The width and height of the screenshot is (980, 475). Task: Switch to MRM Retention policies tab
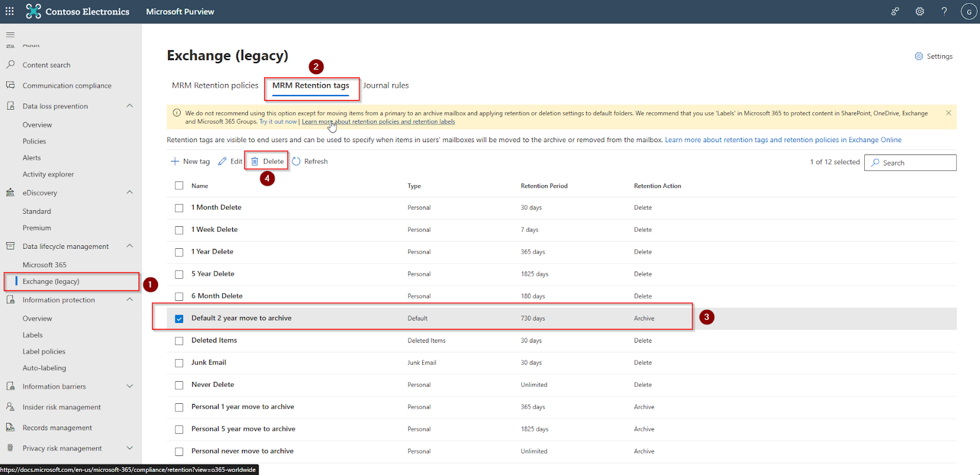[215, 85]
